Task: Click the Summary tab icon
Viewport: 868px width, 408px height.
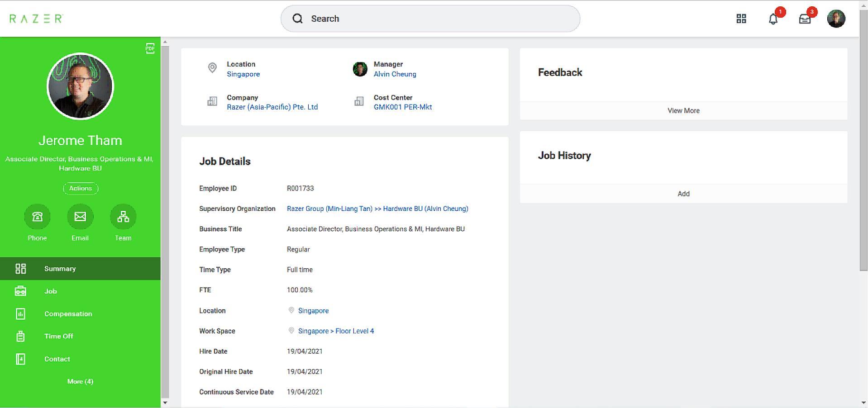Action: pyautogui.click(x=21, y=269)
